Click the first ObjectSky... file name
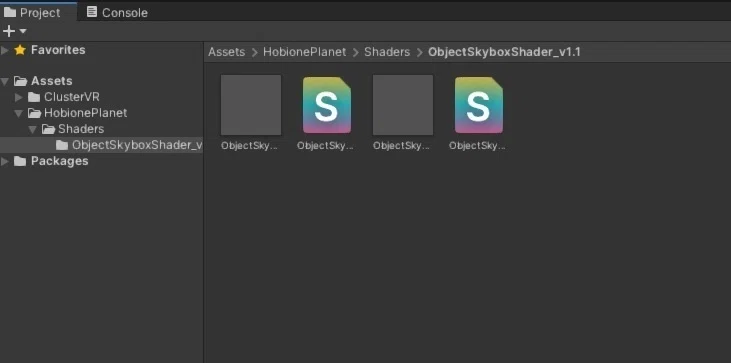The image size is (731, 363). click(249, 145)
